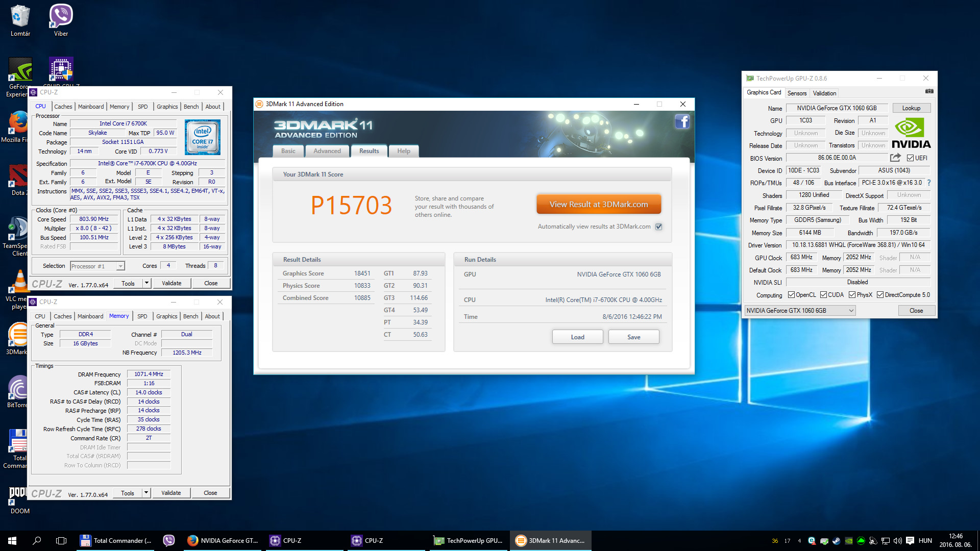This screenshot has height=551, width=980.
Task: Toggle automatically view results checkbox
Action: [x=659, y=227]
